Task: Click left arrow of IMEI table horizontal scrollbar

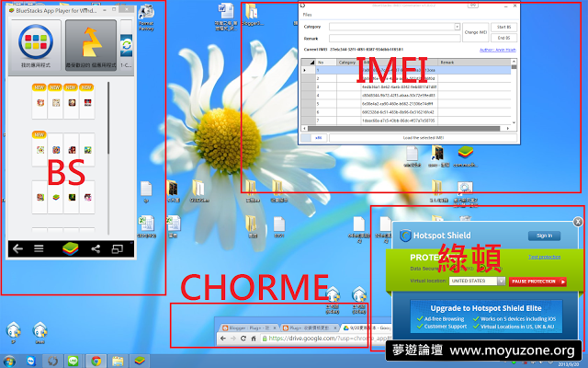Action: [304, 129]
